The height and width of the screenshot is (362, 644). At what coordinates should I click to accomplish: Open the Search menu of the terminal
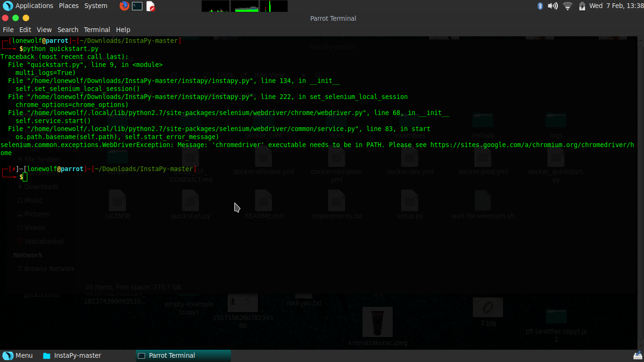pos(68,30)
